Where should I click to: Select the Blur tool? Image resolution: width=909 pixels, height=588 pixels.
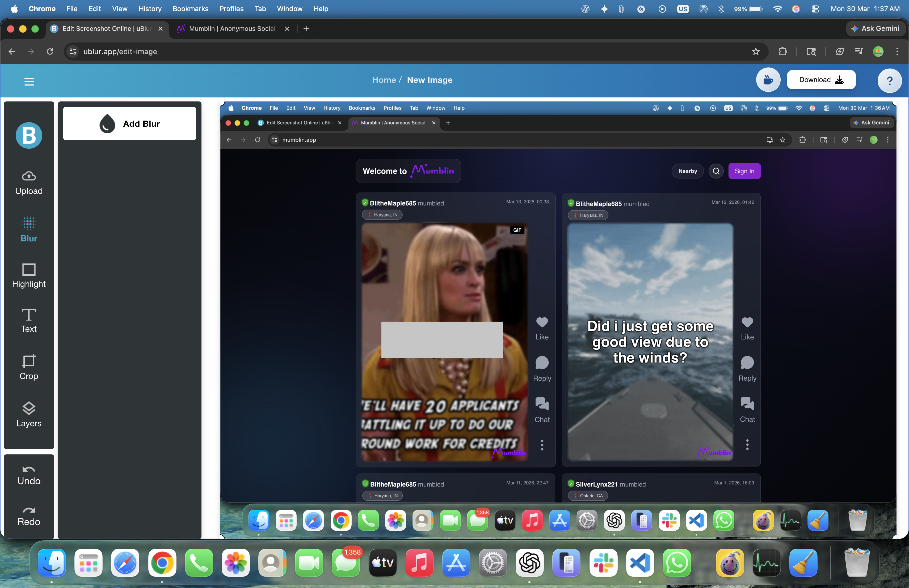pyautogui.click(x=29, y=229)
